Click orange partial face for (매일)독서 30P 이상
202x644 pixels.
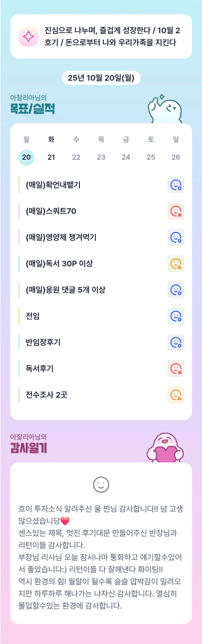tap(176, 263)
